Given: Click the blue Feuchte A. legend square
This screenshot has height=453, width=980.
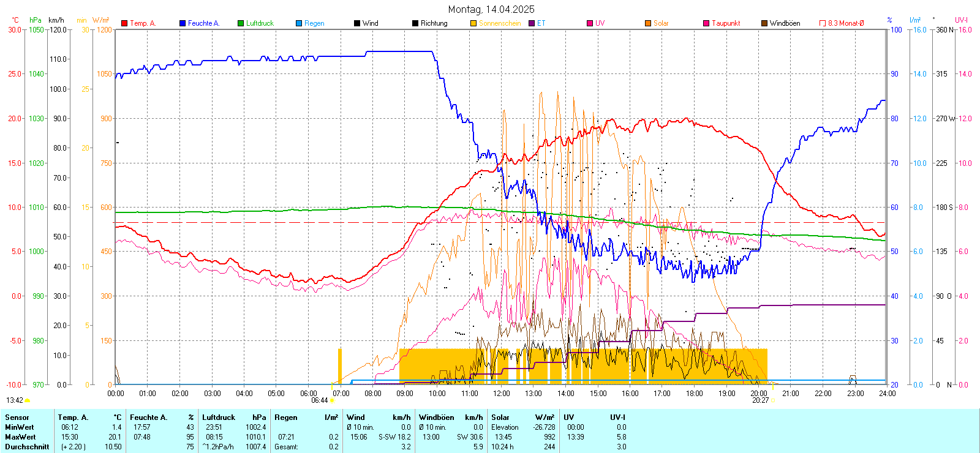Looking at the screenshot, I should [x=183, y=23].
